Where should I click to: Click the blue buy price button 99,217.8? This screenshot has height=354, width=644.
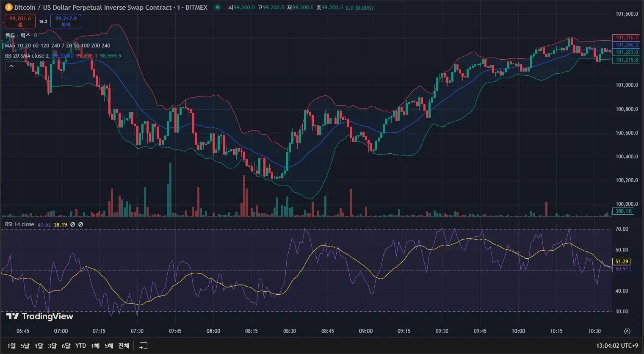[x=66, y=21]
